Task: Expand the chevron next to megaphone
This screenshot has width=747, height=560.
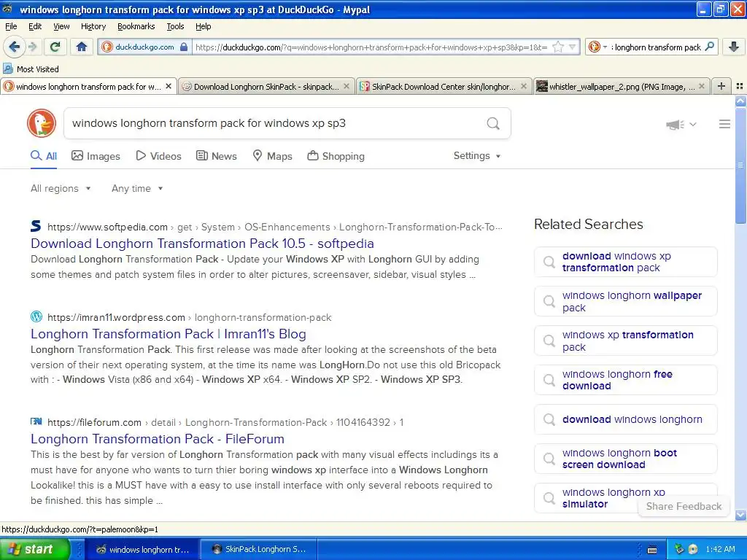Action: [x=693, y=124]
